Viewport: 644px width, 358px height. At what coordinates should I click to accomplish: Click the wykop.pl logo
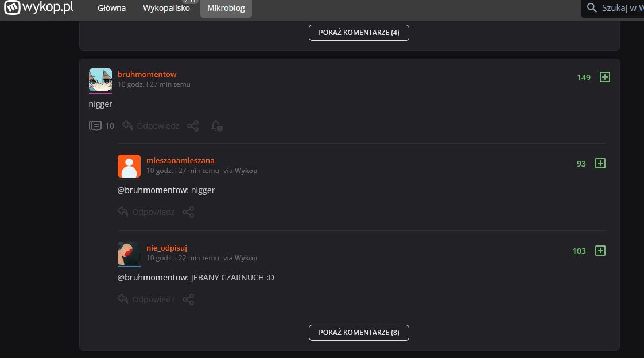(40, 8)
